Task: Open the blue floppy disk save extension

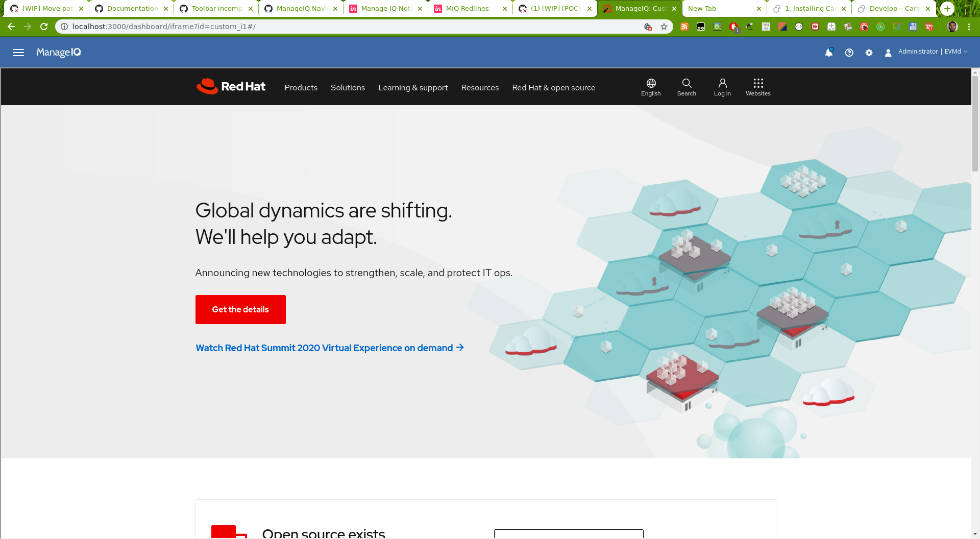Action: pyautogui.click(x=913, y=27)
